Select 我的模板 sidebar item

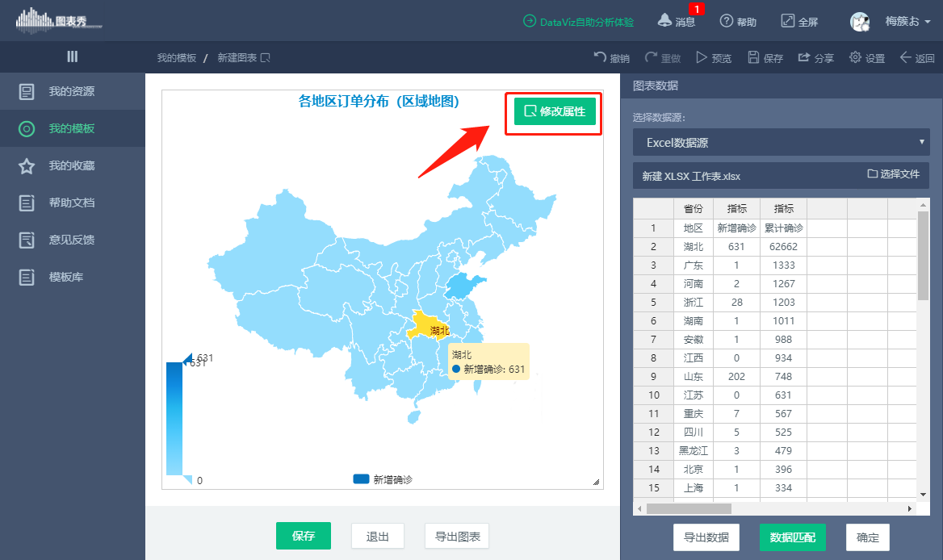pyautogui.click(x=72, y=128)
